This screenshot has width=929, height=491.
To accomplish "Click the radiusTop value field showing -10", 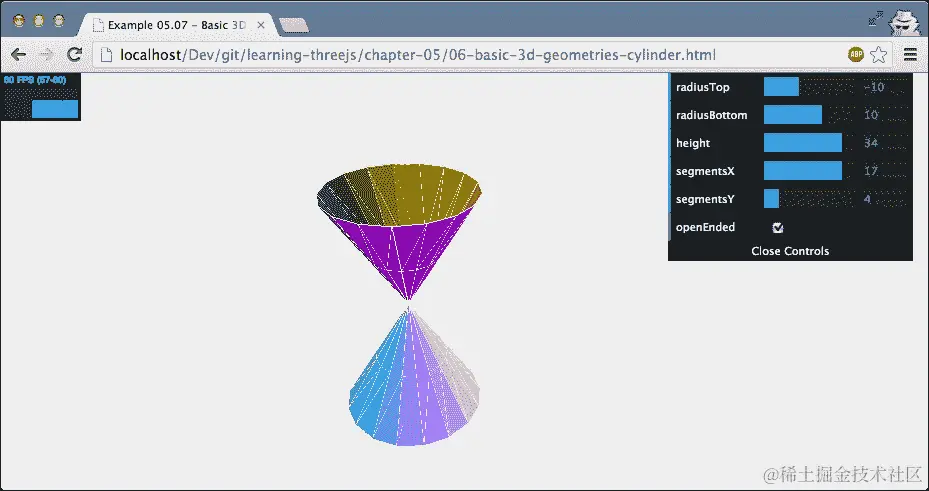I will pos(885,87).
